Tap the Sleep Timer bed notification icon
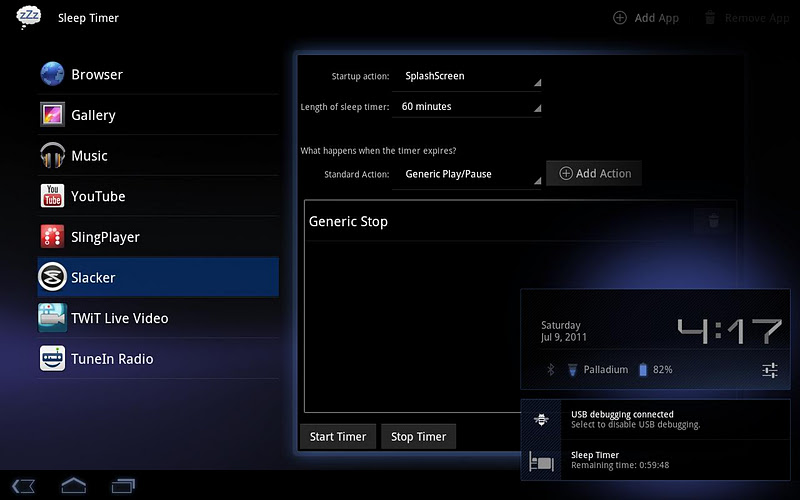The height and width of the screenshot is (500, 800). click(x=541, y=461)
